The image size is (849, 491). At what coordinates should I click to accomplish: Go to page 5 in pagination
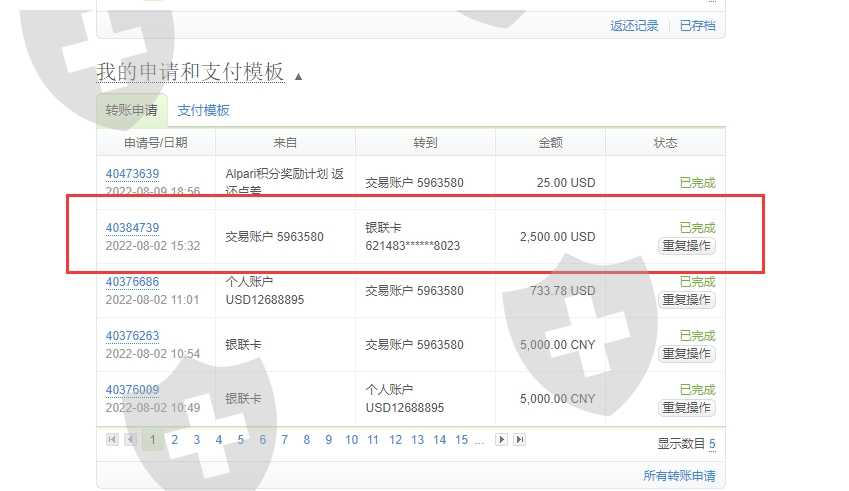(x=240, y=440)
